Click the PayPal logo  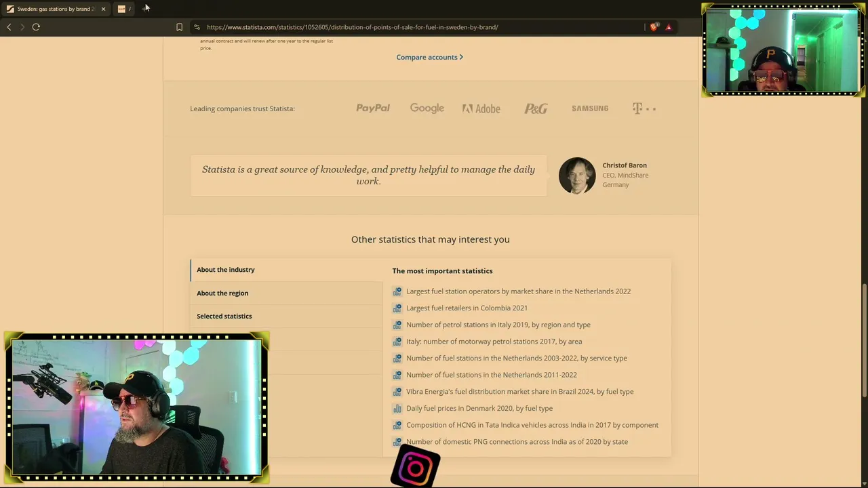[x=373, y=108]
